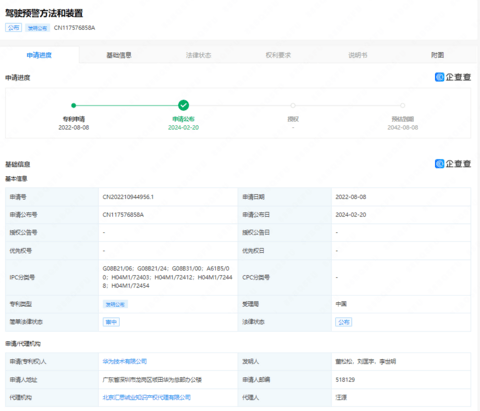The width and height of the screenshot is (480, 411).
Task: Select the agent name in 代理人 row
Action: click(341, 397)
